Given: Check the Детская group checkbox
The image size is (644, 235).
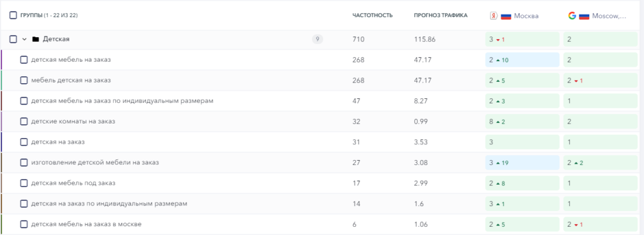Looking at the screenshot, I should (13, 39).
